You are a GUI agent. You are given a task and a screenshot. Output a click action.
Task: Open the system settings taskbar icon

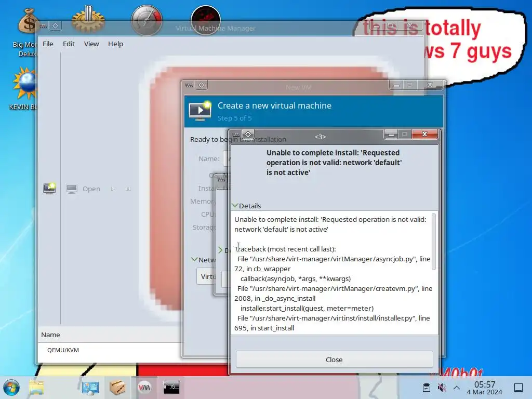coord(90,388)
